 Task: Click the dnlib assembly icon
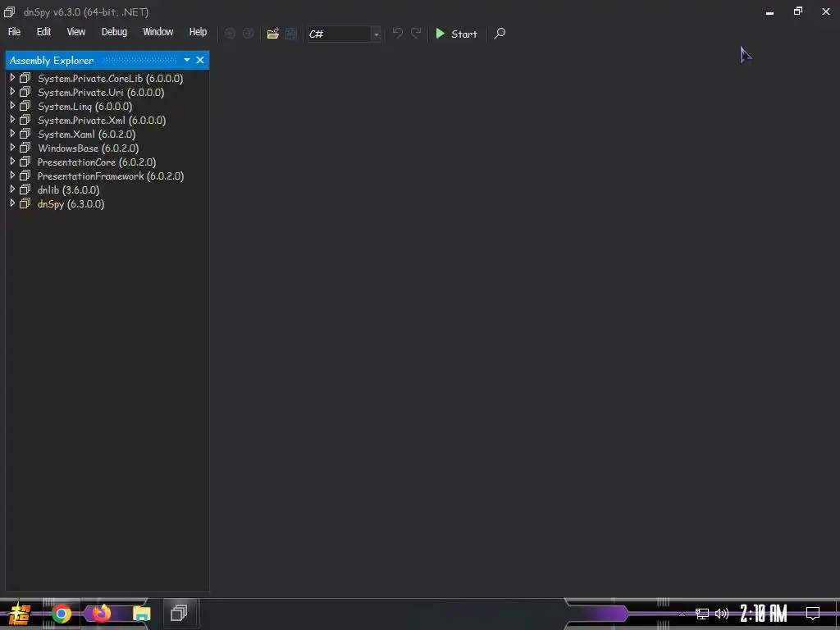25,189
